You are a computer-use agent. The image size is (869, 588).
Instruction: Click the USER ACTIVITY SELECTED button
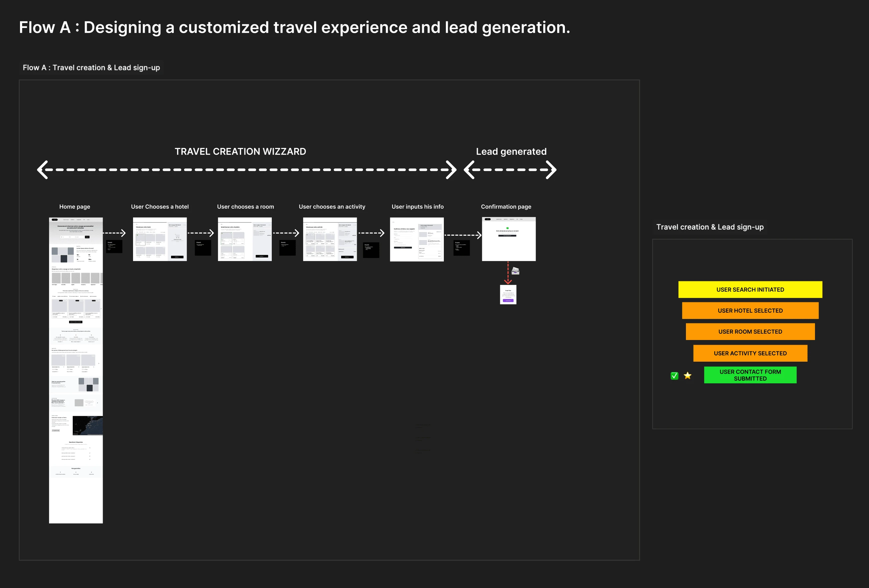point(750,352)
